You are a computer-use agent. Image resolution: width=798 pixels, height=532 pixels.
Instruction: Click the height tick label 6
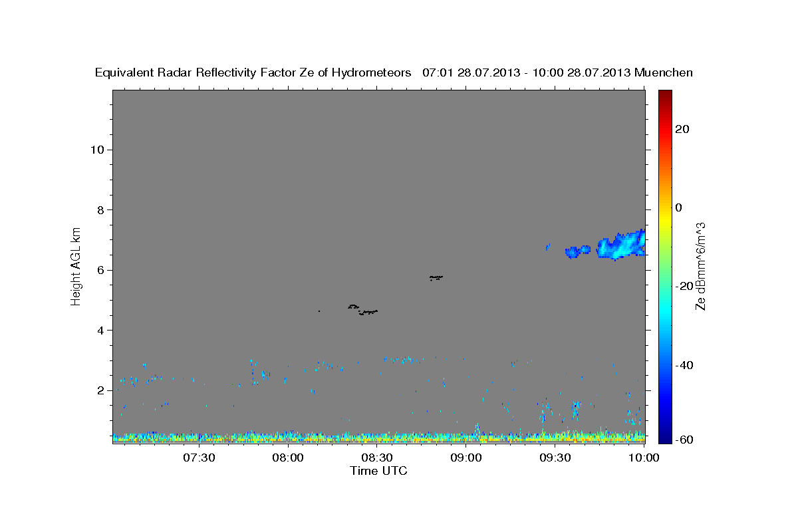click(x=101, y=270)
